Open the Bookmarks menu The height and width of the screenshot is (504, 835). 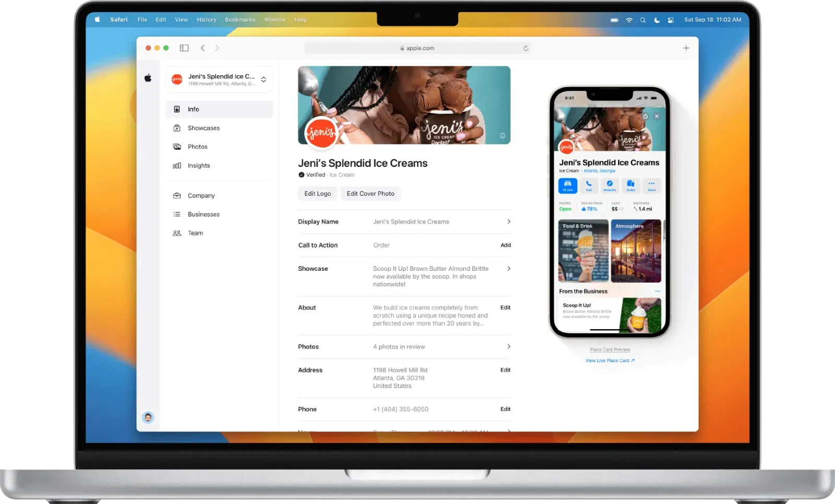240,19
